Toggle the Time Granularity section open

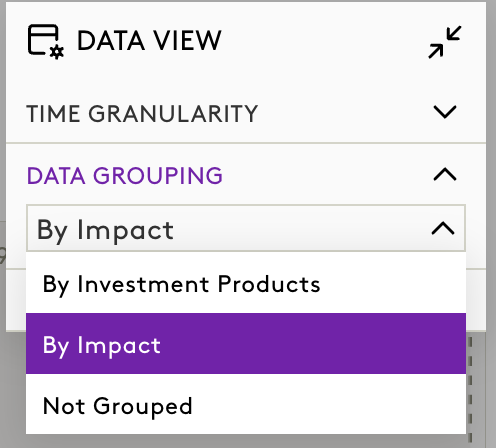(x=246, y=113)
